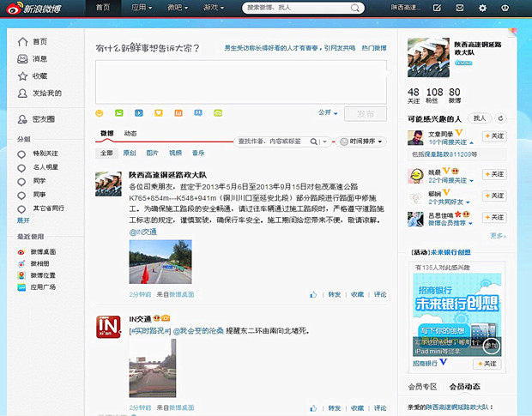Click the compose post icon in top bar
The height and width of the screenshot is (416, 532).
pos(437,8)
